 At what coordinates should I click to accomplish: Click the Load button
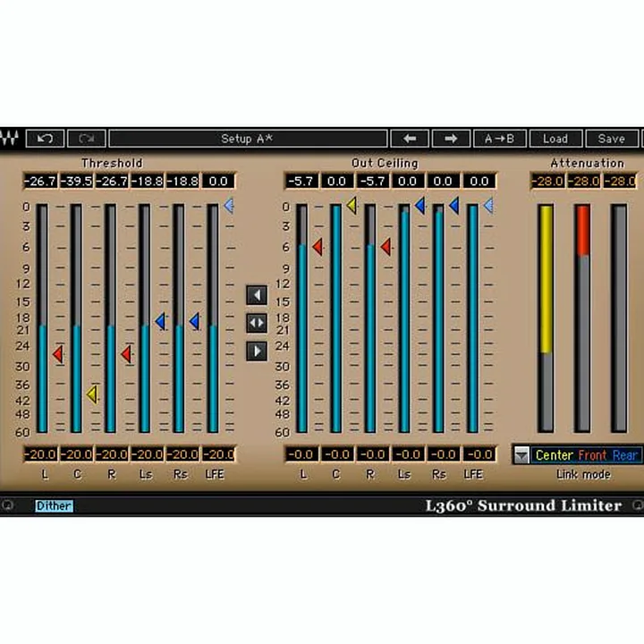(x=555, y=139)
